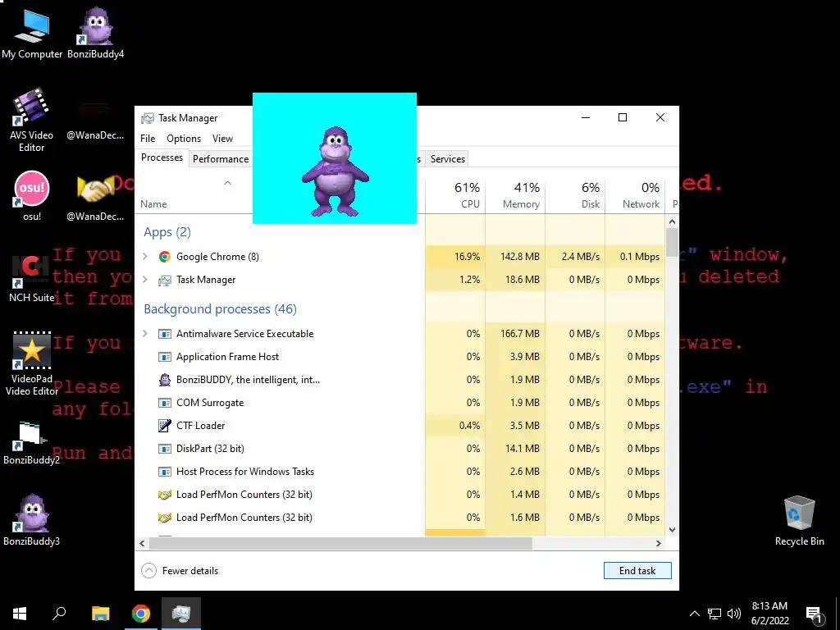Viewport: 840px width, 630px height.
Task: Click the Task Manager taskbar button
Action: point(181,614)
